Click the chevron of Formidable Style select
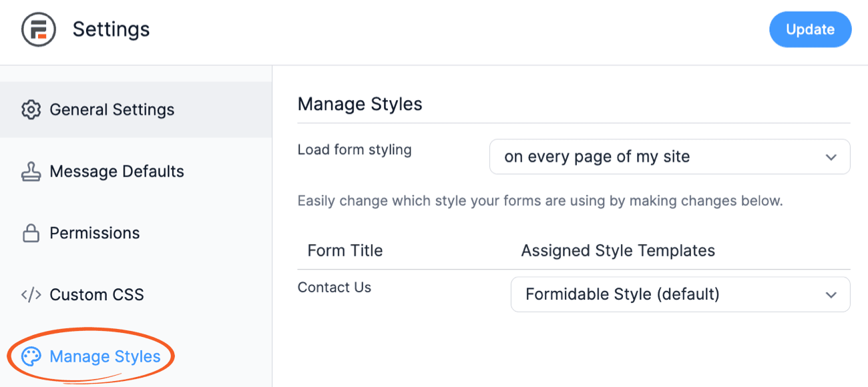This screenshot has height=387, width=868. [x=831, y=294]
